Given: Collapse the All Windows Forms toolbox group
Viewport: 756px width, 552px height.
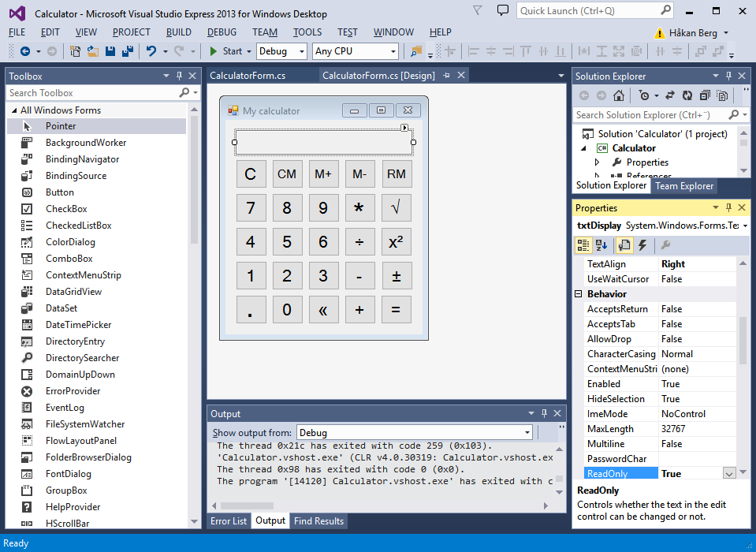Looking at the screenshot, I should [x=13, y=110].
